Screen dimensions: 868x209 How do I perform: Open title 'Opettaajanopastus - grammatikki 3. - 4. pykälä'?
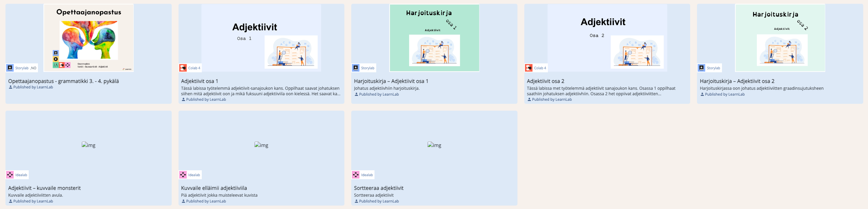[x=64, y=81]
